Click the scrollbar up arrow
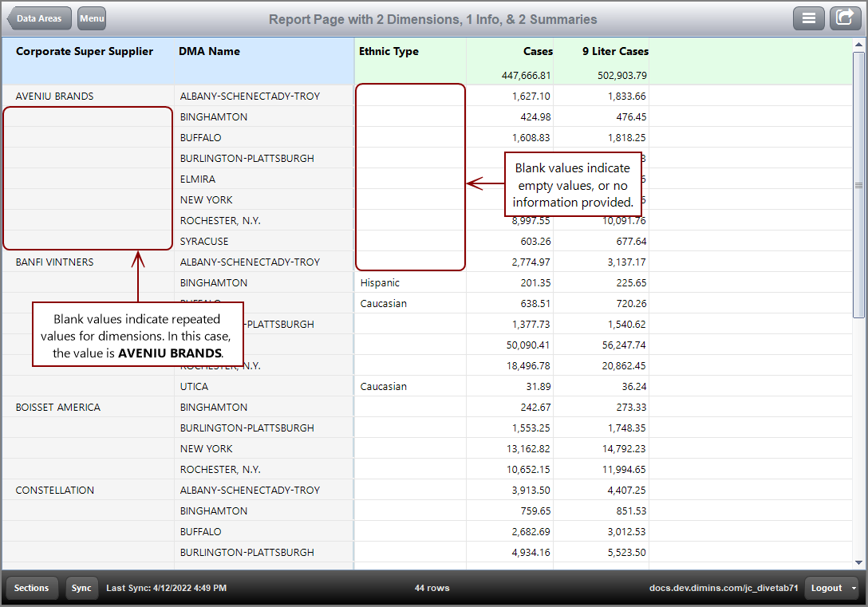Screen dimensions: 868x607 858,44
